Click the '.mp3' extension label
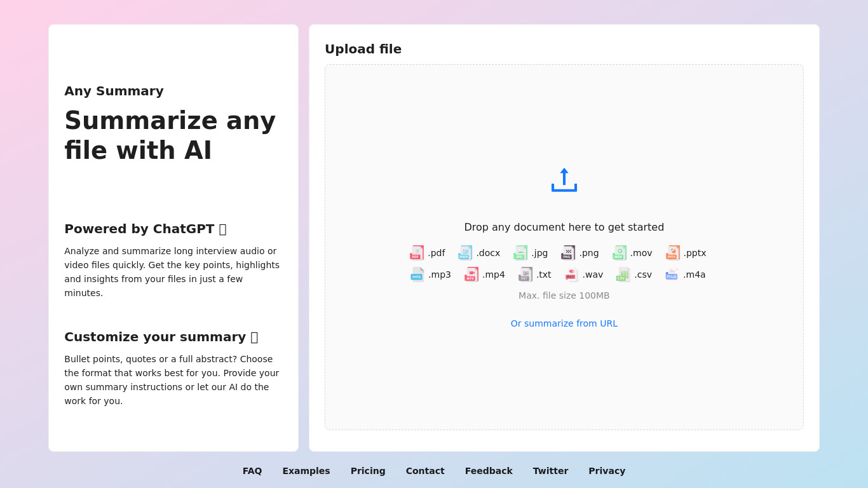The image size is (868, 488). pos(440,274)
